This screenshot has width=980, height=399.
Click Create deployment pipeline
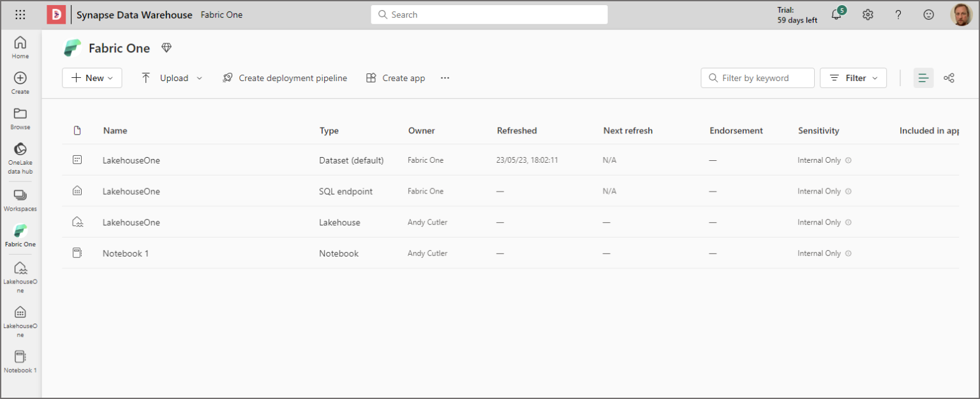tap(285, 77)
